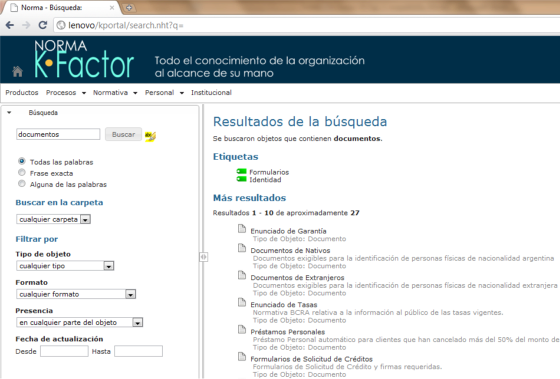Open the cualquier tipo dropdown
560x379 pixels.
coord(65,266)
